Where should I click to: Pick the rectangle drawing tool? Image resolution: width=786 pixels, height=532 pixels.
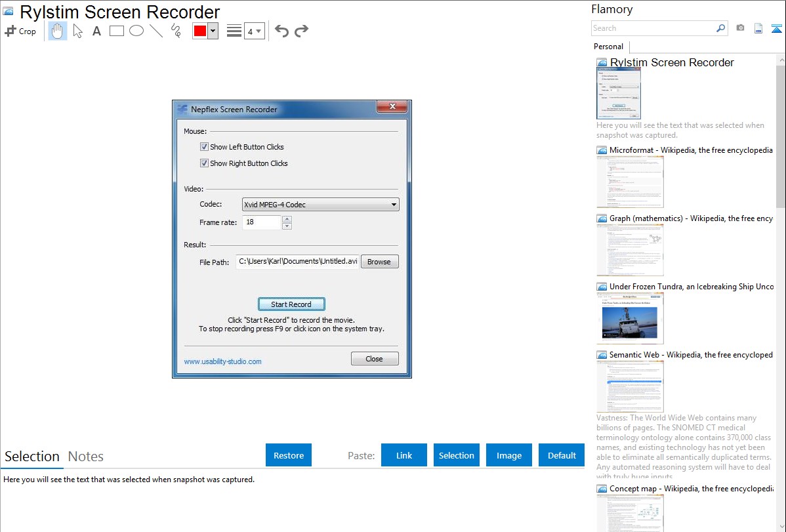(116, 31)
